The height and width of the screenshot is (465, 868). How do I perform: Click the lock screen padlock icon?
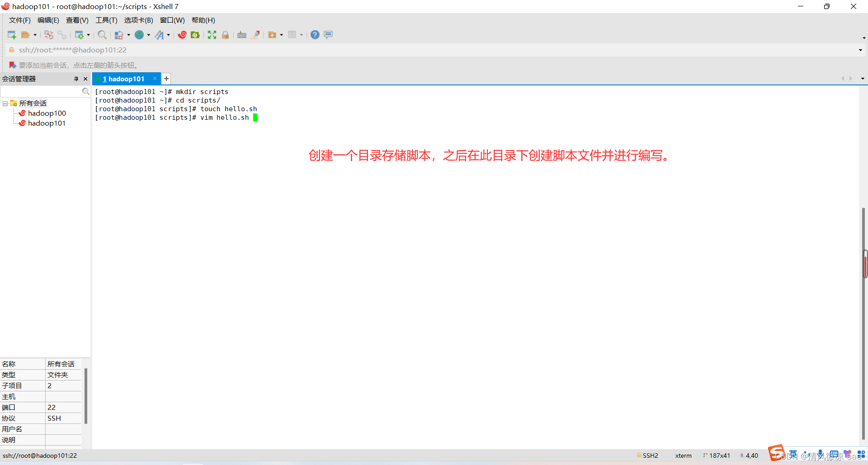pyautogui.click(x=225, y=35)
